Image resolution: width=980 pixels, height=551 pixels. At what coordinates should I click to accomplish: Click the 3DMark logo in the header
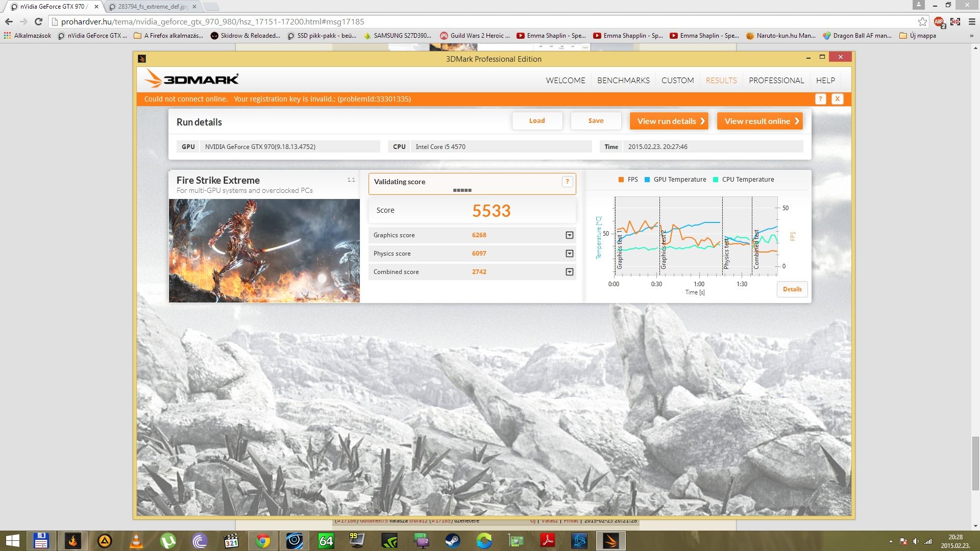tap(191, 79)
